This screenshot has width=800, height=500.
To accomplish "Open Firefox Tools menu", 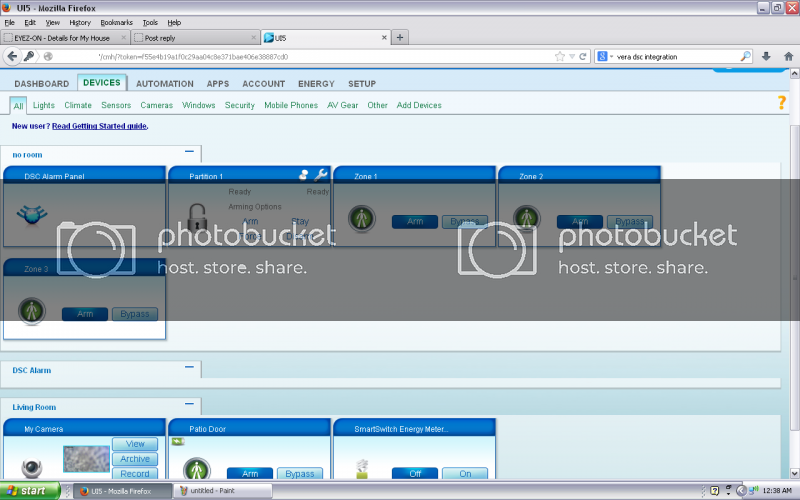I will pyautogui.click(x=150, y=22).
